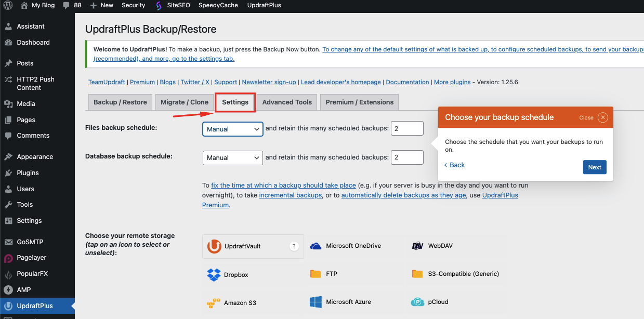Select pCloud storage icon
The image size is (644, 319).
click(417, 302)
